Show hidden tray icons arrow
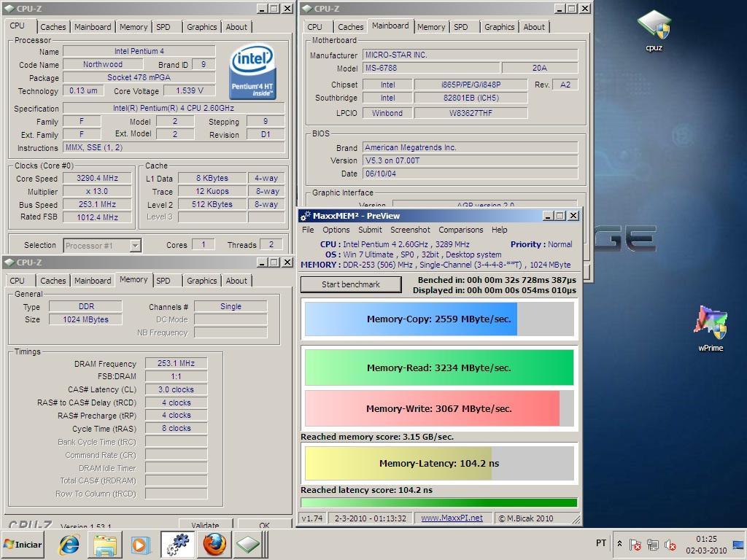 pos(619,543)
